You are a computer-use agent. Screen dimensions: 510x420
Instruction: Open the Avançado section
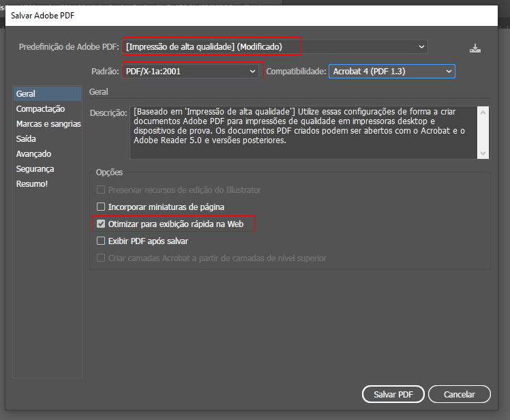pyautogui.click(x=47, y=153)
